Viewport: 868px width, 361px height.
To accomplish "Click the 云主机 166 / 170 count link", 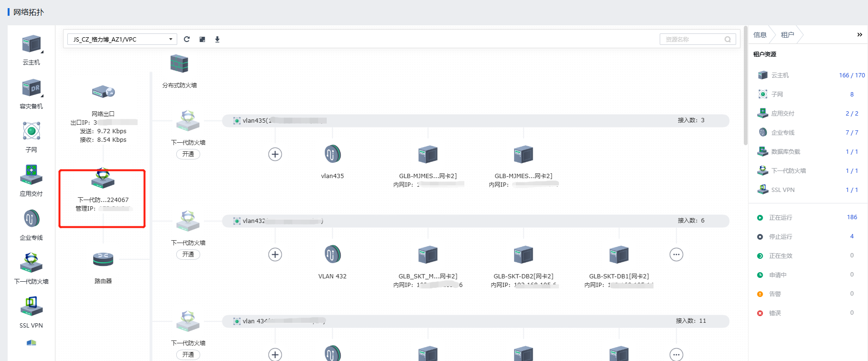I will pyautogui.click(x=852, y=75).
